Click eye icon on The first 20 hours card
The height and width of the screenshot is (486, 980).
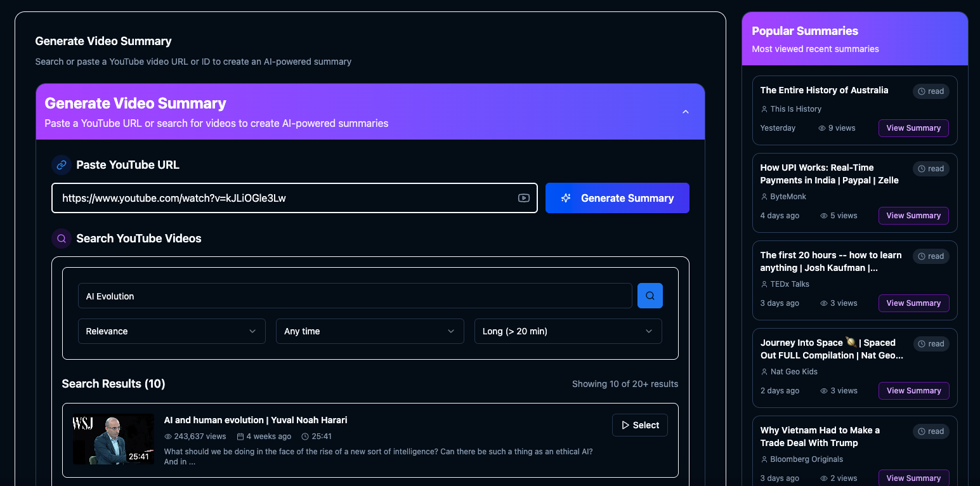(824, 303)
